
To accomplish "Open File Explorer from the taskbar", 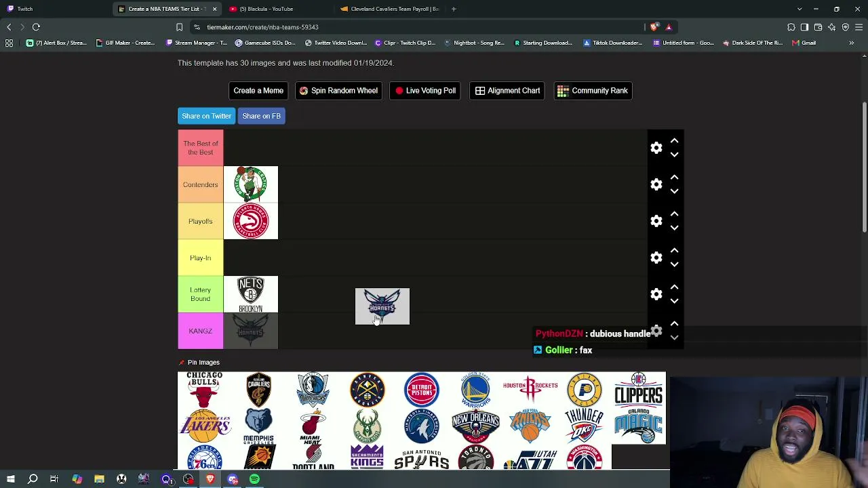I will pos(99,479).
